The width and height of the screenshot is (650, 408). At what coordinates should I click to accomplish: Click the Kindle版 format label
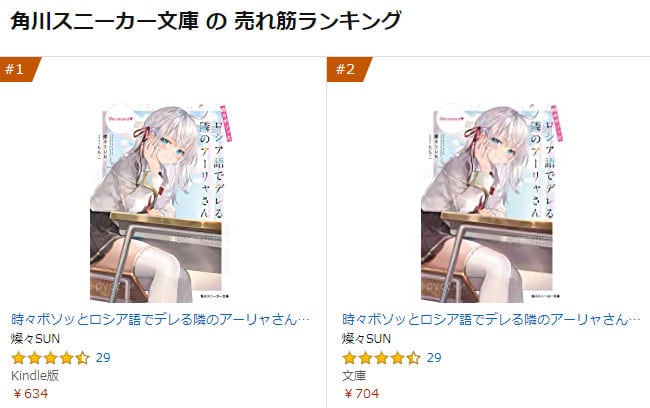coord(35,376)
